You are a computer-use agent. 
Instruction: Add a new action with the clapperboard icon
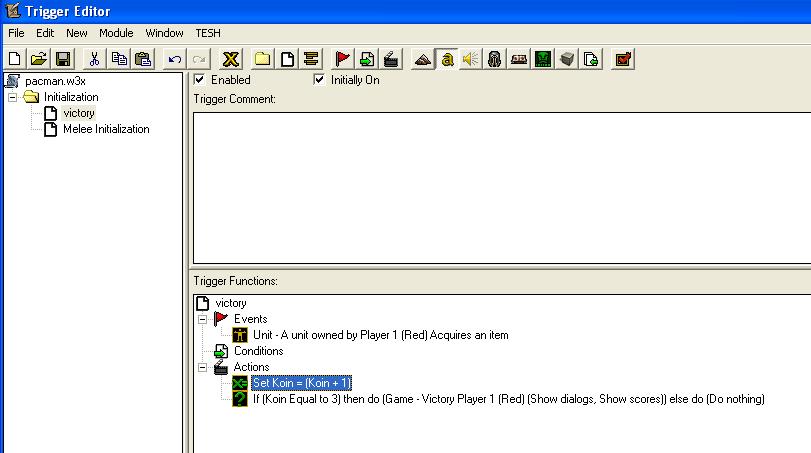point(391,59)
